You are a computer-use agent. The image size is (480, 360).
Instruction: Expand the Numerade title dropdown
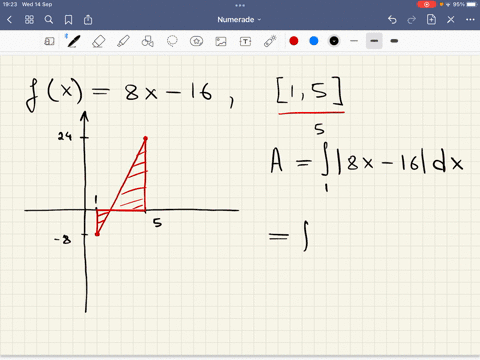pos(239,20)
